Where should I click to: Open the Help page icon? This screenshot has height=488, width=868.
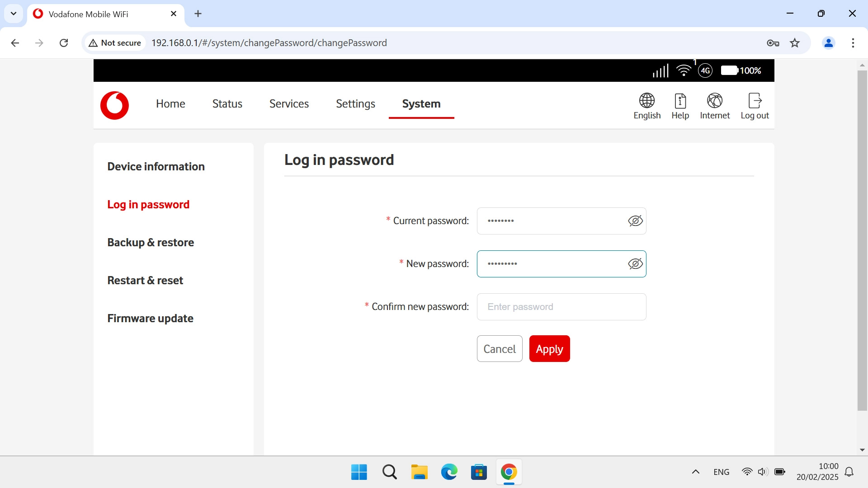point(680,106)
